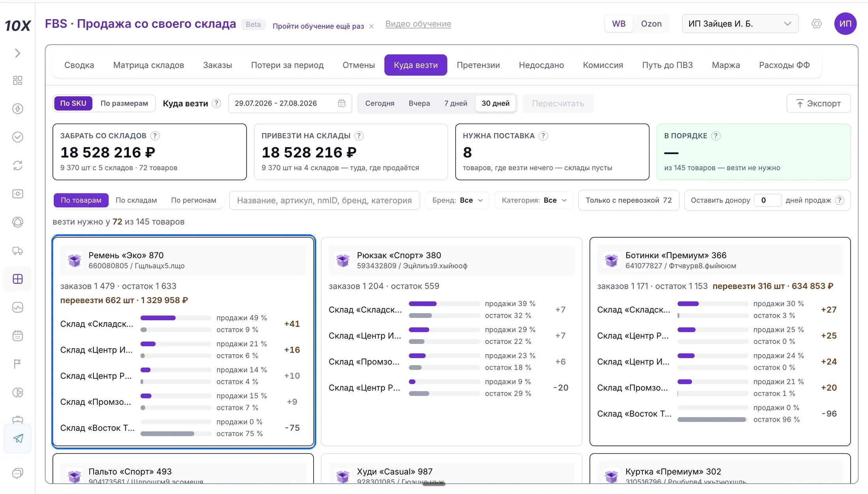Toggle view По размерам

(124, 103)
